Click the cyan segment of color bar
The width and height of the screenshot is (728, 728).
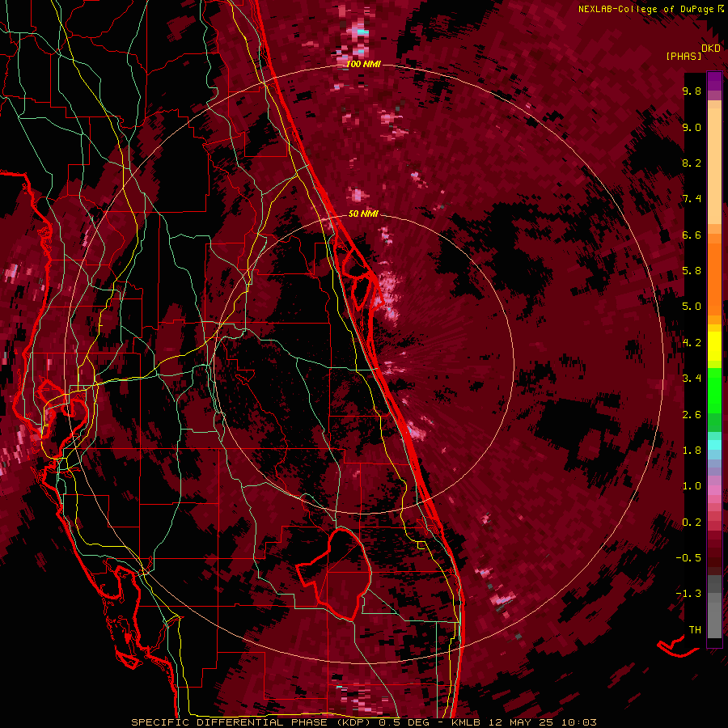714,445
